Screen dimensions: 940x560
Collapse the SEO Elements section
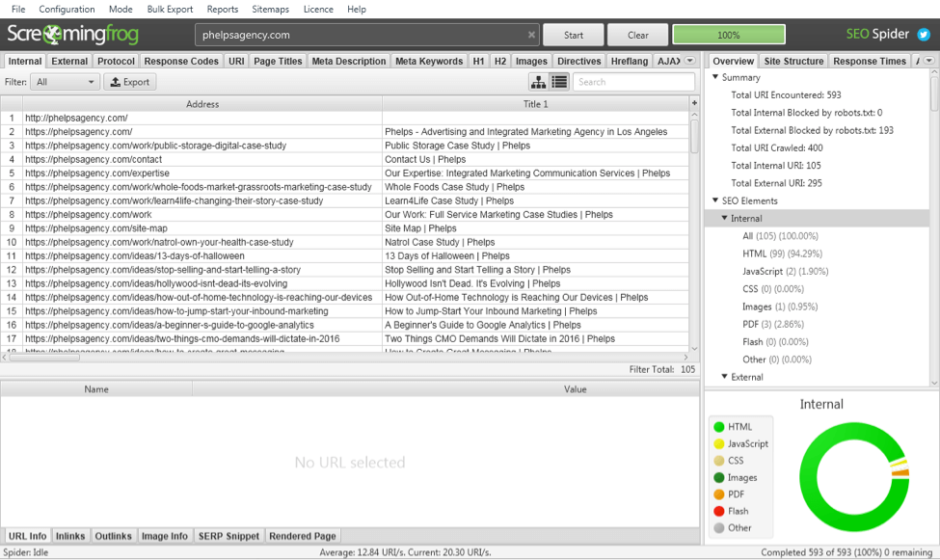[715, 200]
